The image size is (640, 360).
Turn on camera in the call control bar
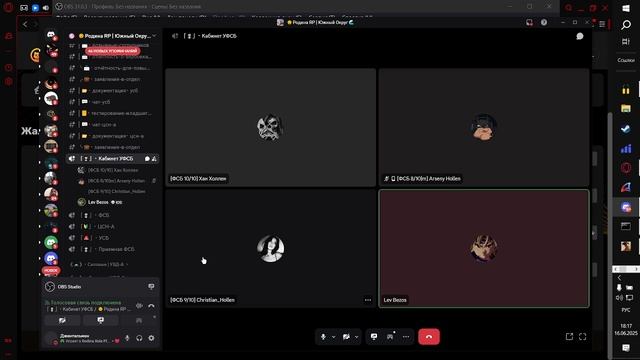[346, 337]
